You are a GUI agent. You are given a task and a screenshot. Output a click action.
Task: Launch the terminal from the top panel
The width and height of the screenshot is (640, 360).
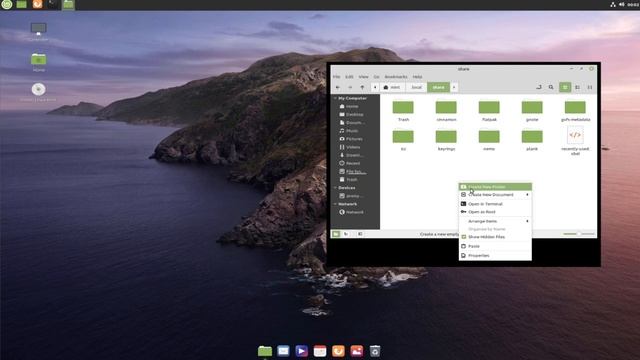[x=52, y=4]
